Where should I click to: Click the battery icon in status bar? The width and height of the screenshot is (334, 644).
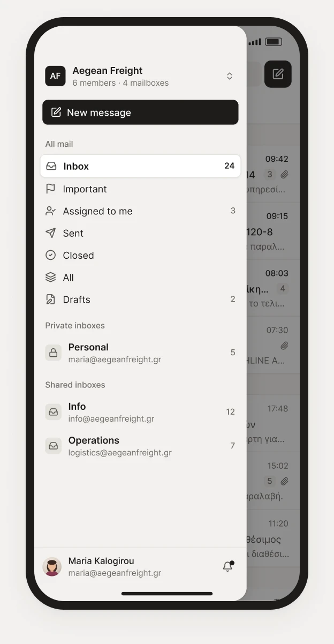pyautogui.click(x=274, y=42)
